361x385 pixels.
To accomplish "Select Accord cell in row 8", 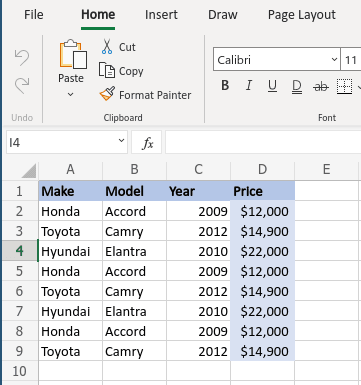I will 134,331.
